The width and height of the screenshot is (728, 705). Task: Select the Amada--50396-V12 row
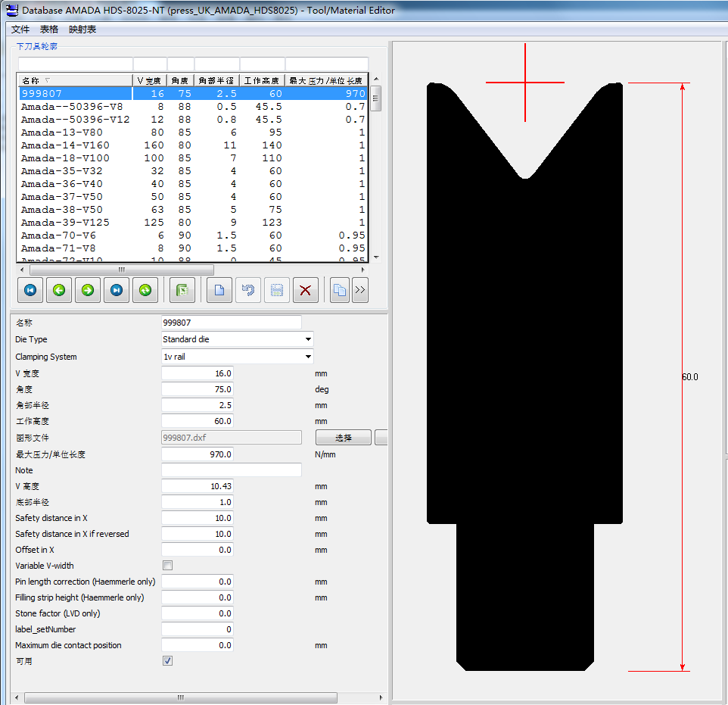193,120
